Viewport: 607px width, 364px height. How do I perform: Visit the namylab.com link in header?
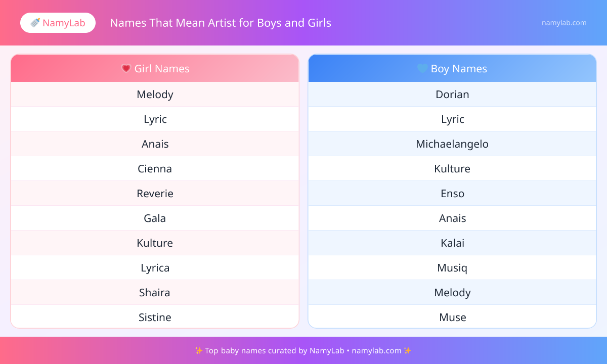pyautogui.click(x=564, y=23)
